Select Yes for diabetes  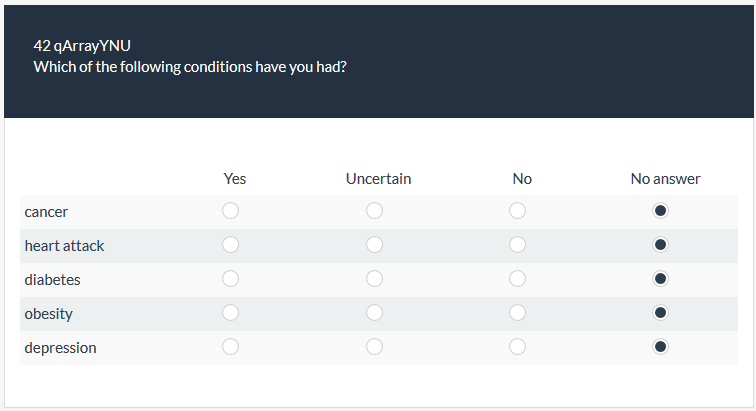[x=231, y=279]
